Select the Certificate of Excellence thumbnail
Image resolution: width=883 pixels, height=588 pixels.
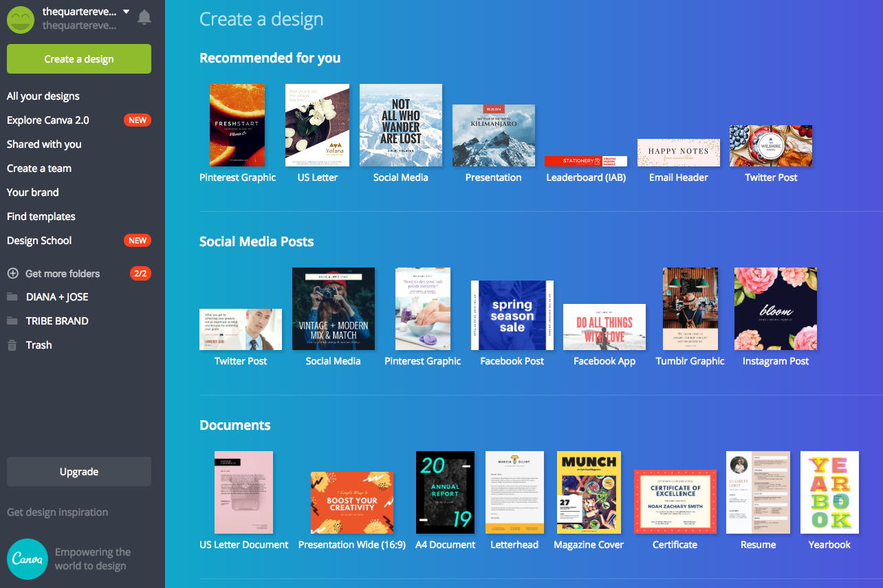point(675,502)
